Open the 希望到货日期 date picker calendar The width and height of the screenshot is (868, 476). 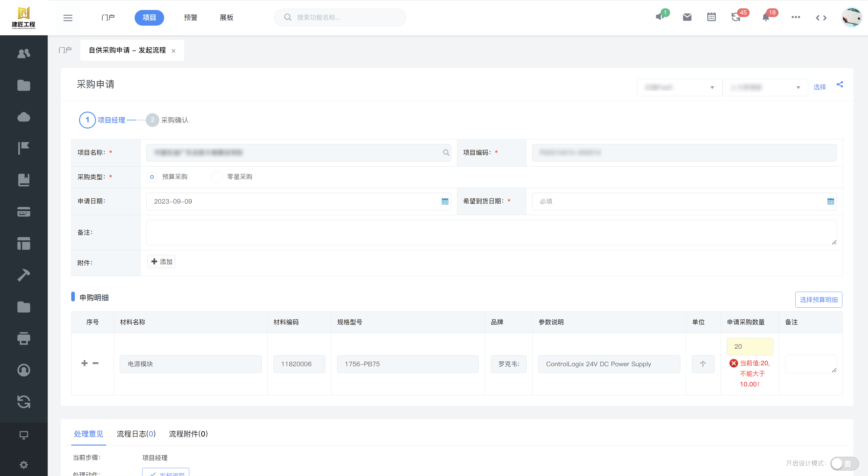[x=830, y=202]
